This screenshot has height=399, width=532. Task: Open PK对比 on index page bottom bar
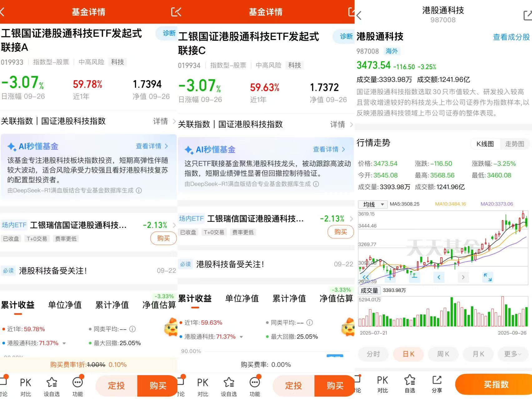click(x=382, y=384)
